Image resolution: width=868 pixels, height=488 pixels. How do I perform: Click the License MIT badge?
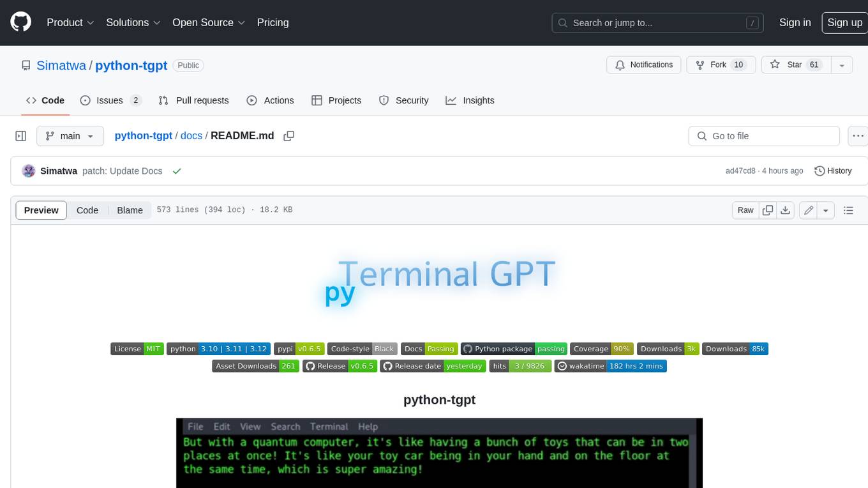click(137, 349)
